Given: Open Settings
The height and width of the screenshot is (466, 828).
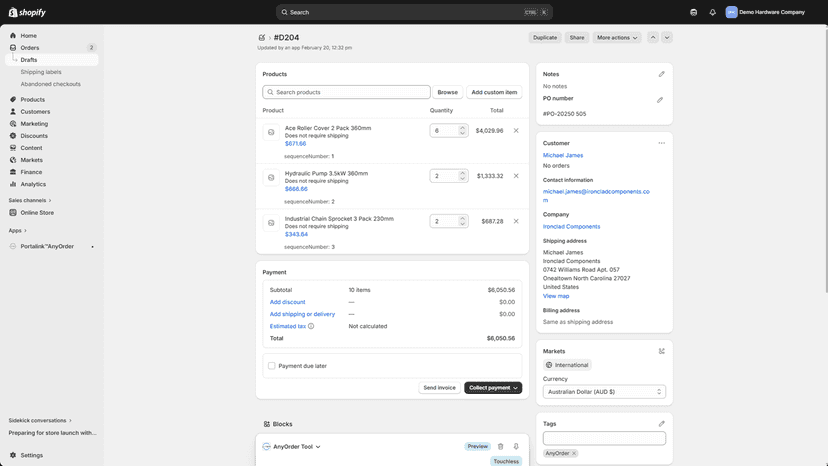Looking at the screenshot, I should point(31,455).
